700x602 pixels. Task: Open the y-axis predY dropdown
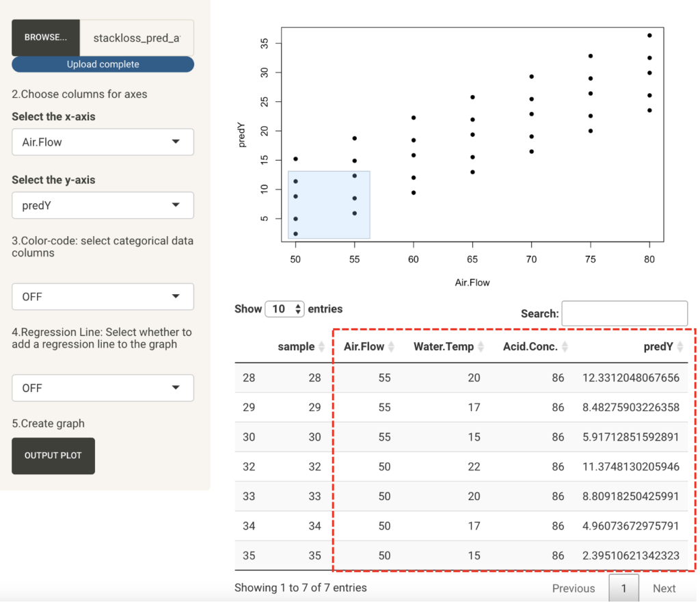[x=103, y=205]
